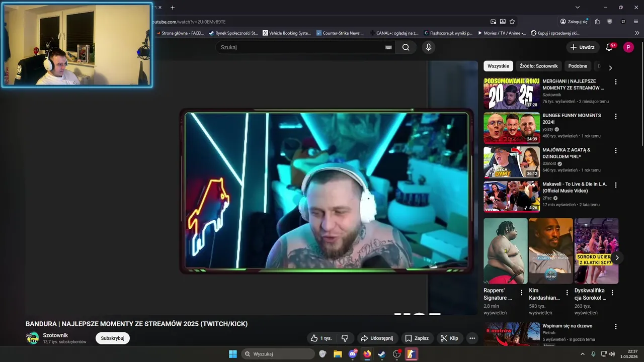Like the video with thumbs-up button
Viewport: 644px width, 362px height.
pos(321,338)
